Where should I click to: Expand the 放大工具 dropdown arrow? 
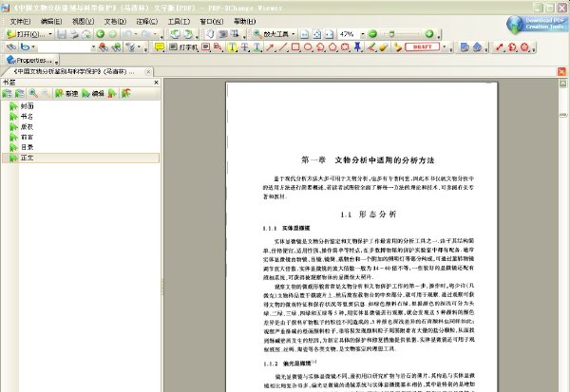pyautogui.click(x=294, y=34)
